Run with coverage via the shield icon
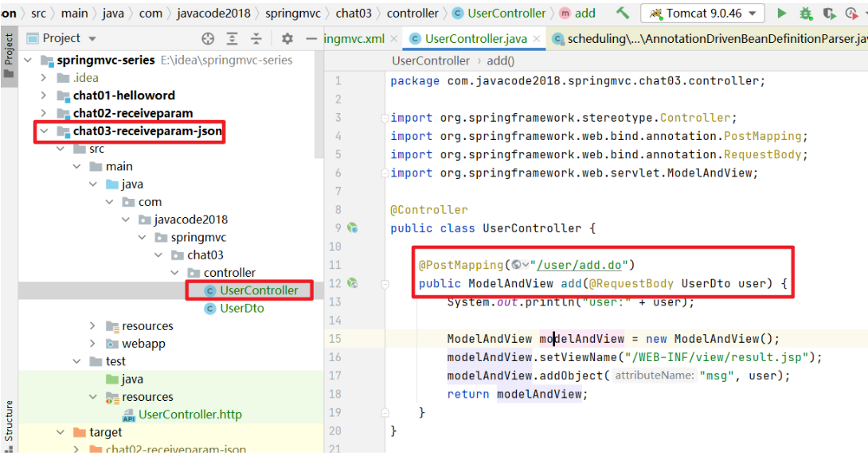This screenshot has height=459, width=868. click(829, 14)
